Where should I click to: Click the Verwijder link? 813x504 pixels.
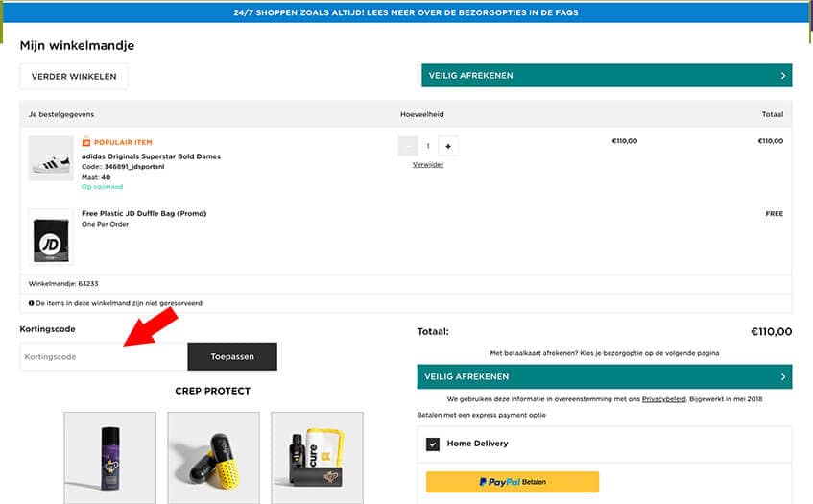pyautogui.click(x=428, y=165)
